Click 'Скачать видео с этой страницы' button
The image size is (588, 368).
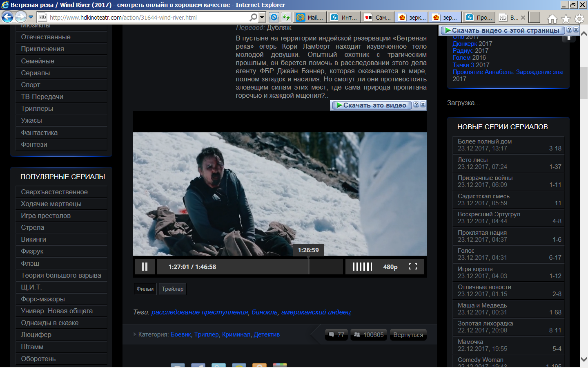coord(502,30)
